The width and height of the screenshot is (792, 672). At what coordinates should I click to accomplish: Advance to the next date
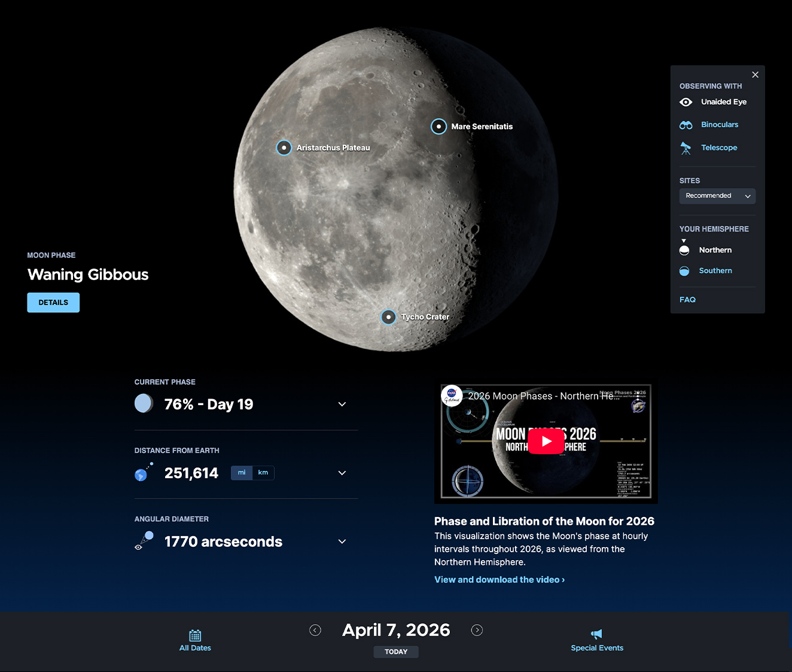point(477,630)
